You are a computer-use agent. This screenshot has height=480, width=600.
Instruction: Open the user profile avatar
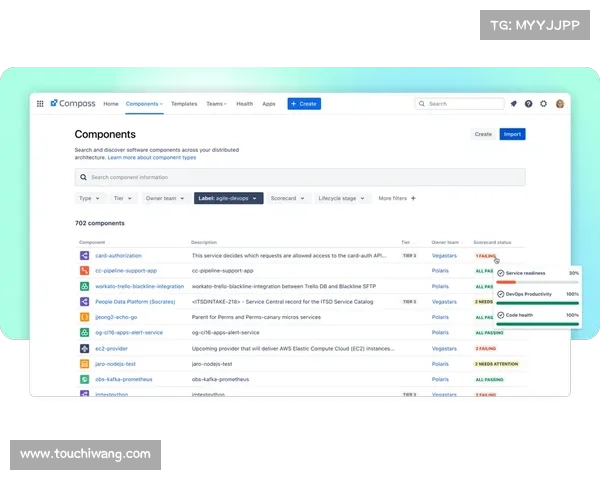pyautogui.click(x=560, y=104)
